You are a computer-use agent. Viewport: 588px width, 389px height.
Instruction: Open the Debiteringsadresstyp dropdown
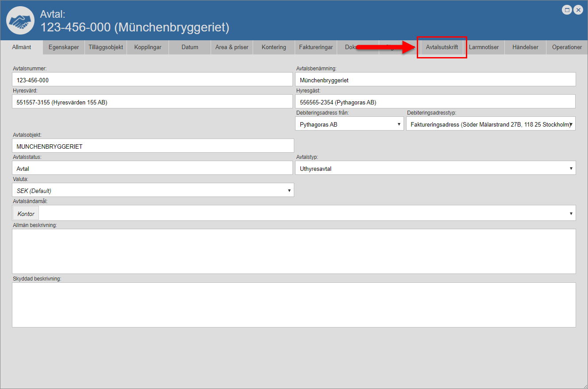point(491,124)
